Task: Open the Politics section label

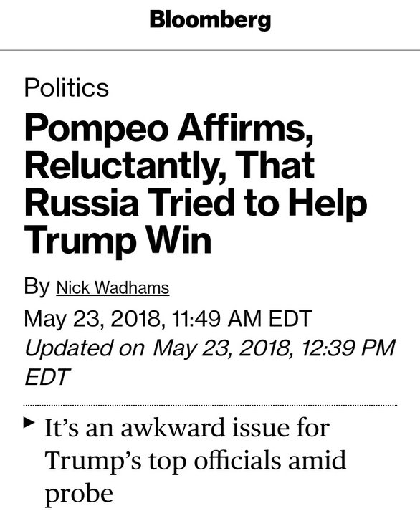Action: tap(67, 87)
